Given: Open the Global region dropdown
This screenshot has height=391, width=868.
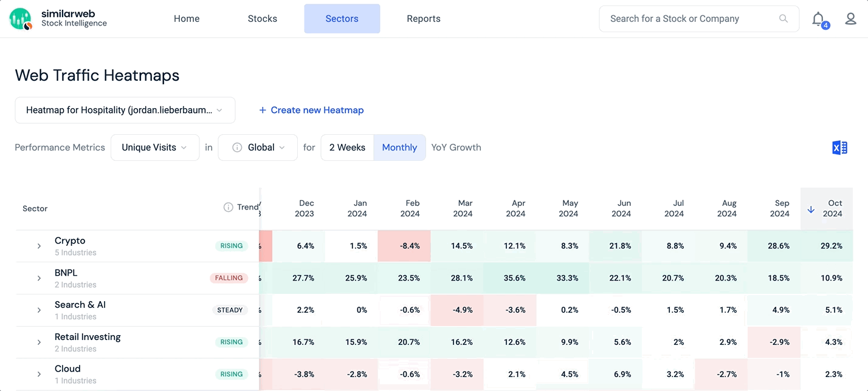Looking at the screenshot, I should pos(258,148).
